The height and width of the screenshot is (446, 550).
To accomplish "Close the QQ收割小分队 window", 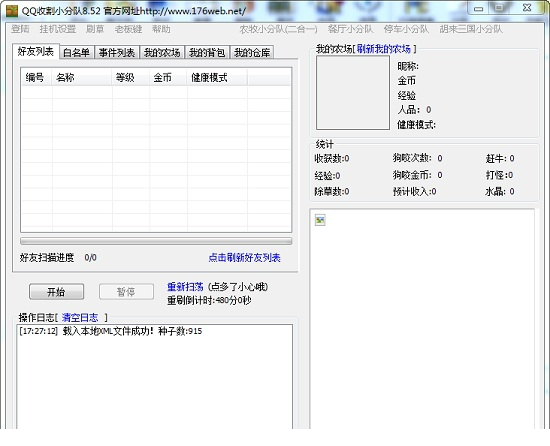I will click(527, 8).
